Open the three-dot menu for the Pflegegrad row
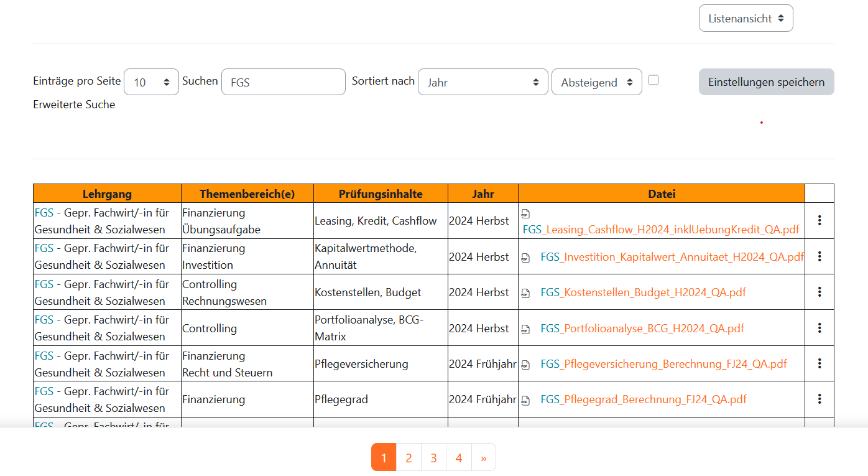Viewport: 868px width, 476px height. click(x=820, y=399)
